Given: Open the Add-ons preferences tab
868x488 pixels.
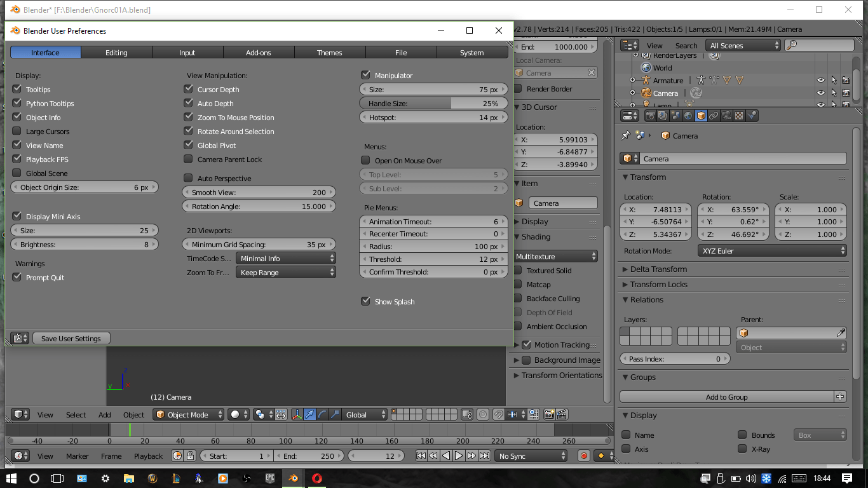Looking at the screenshot, I should pos(259,52).
